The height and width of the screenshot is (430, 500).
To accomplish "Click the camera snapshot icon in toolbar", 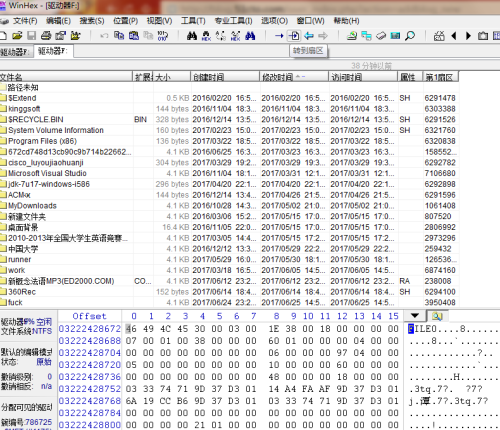I will (483, 36).
